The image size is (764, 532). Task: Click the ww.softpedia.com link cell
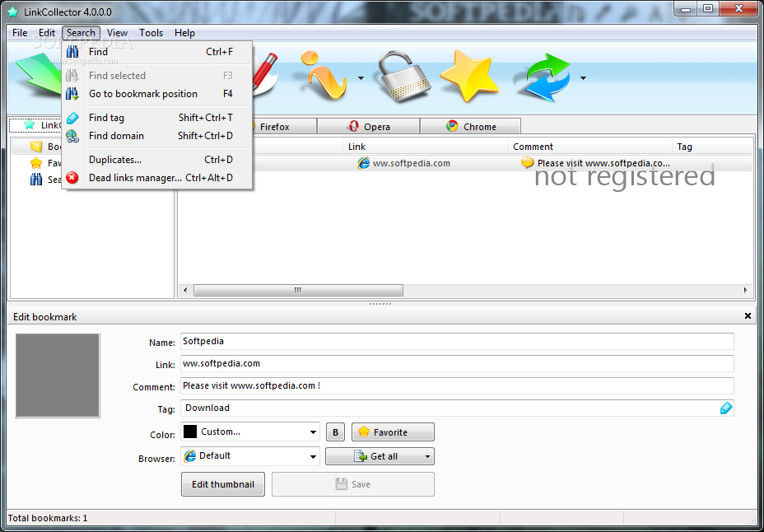pyautogui.click(x=412, y=163)
